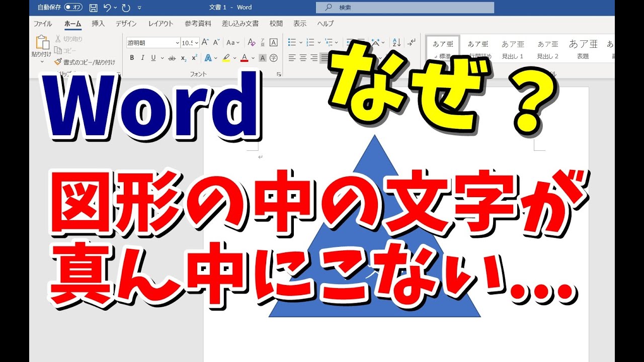Click the phonetic guide (ルビ) icon
644x362 pixels.
click(x=262, y=43)
